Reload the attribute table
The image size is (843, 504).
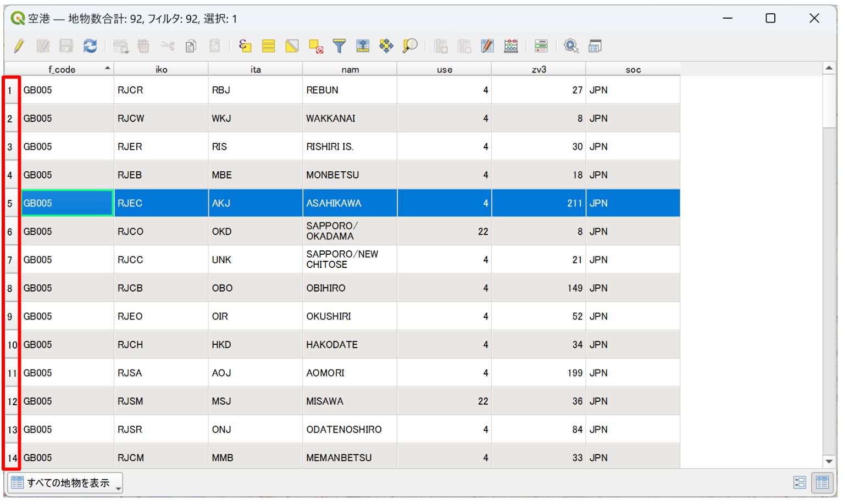tap(90, 46)
